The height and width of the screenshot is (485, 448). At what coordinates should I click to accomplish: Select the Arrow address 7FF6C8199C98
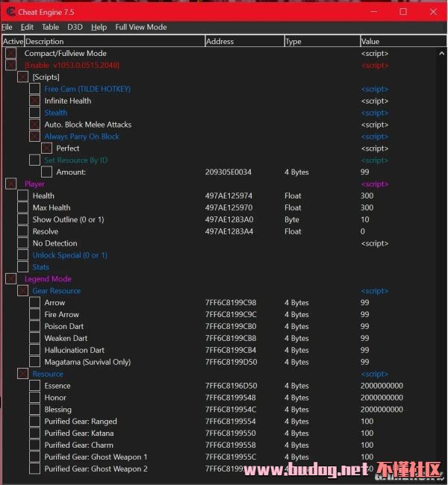tap(231, 302)
